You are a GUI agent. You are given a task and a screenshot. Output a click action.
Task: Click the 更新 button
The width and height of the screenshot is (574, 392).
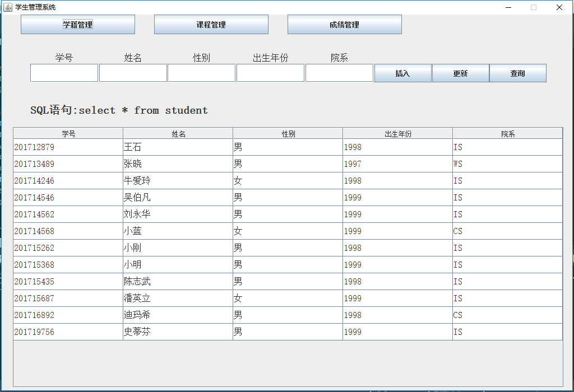tap(461, 73)
